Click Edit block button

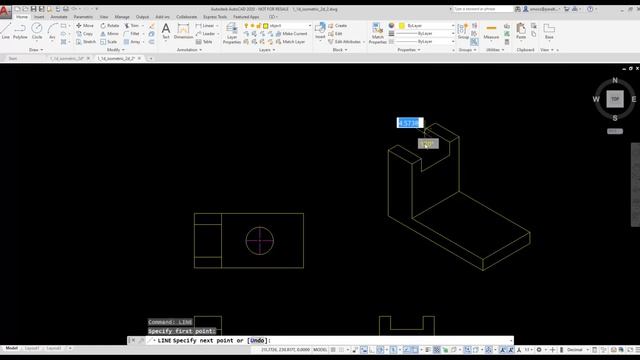[x=336, y=33]
